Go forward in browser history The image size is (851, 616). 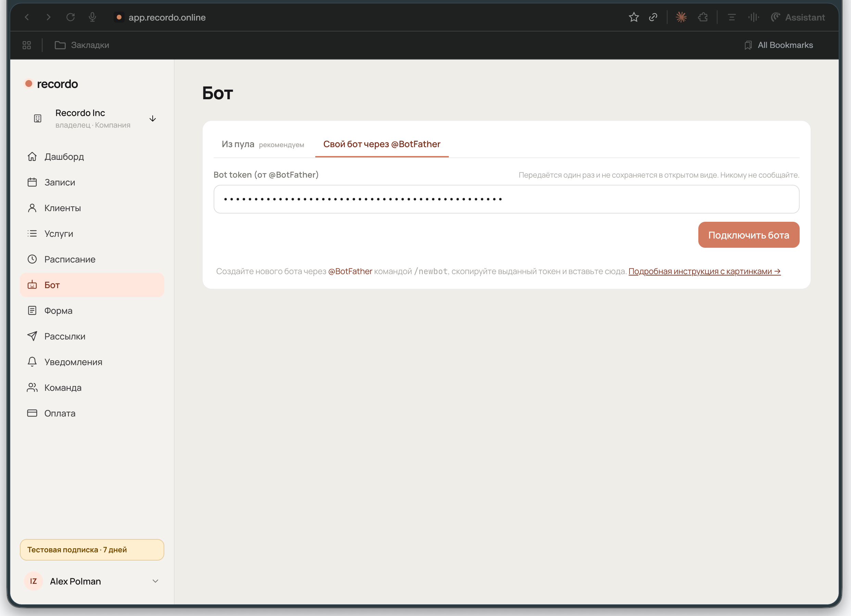pos(48,17)
